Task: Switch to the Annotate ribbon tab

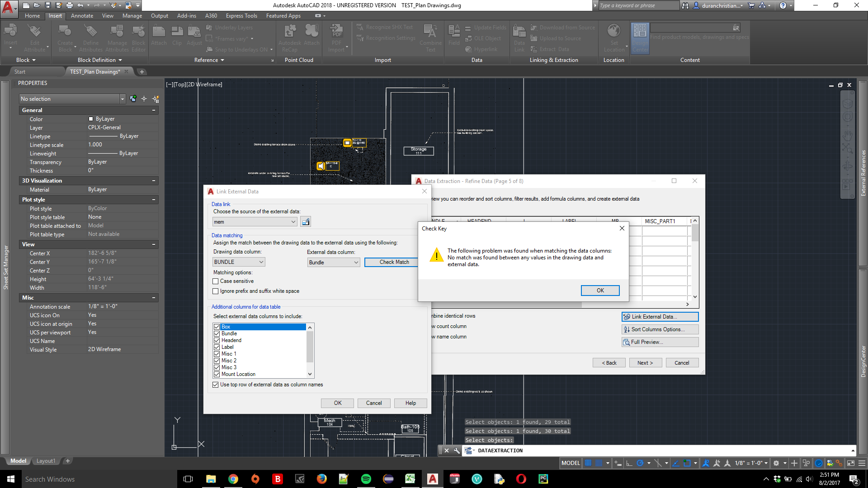Action: [82, 16]
